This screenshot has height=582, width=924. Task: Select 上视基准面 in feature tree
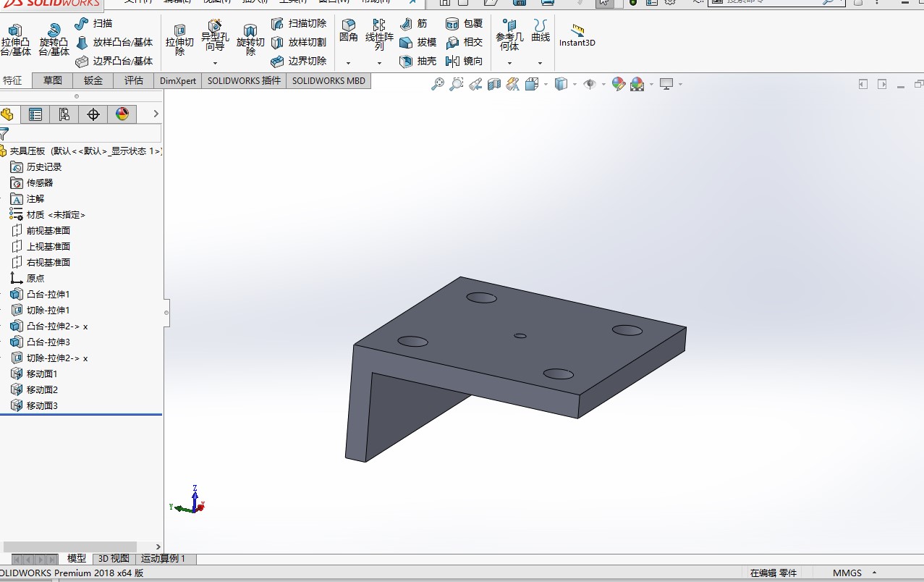(48, 247)
